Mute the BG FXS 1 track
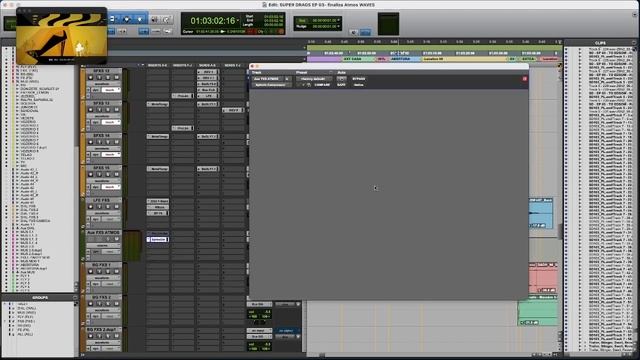 (x=116, y=271)
